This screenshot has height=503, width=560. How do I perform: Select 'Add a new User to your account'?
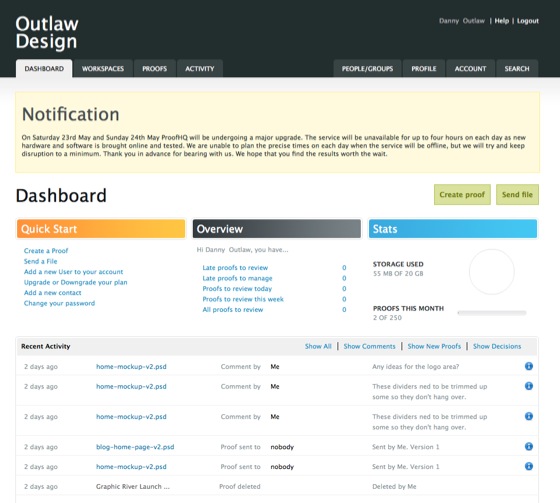(x=73, y=272)
